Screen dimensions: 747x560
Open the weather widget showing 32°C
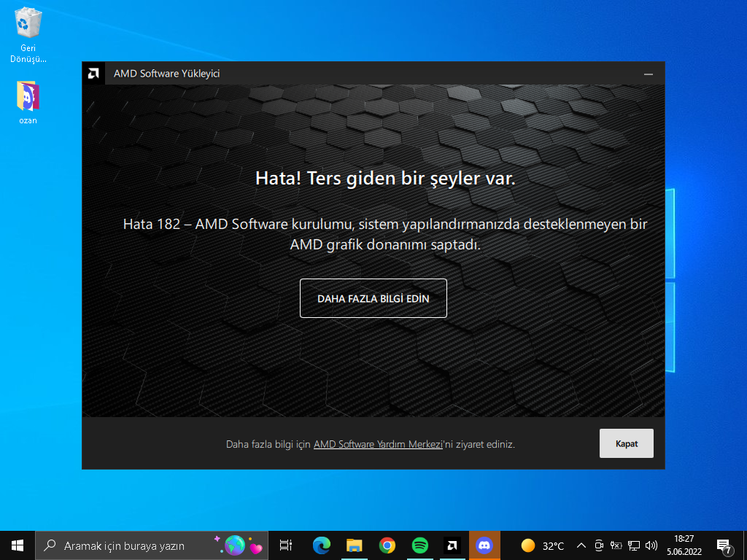(542, 545)
